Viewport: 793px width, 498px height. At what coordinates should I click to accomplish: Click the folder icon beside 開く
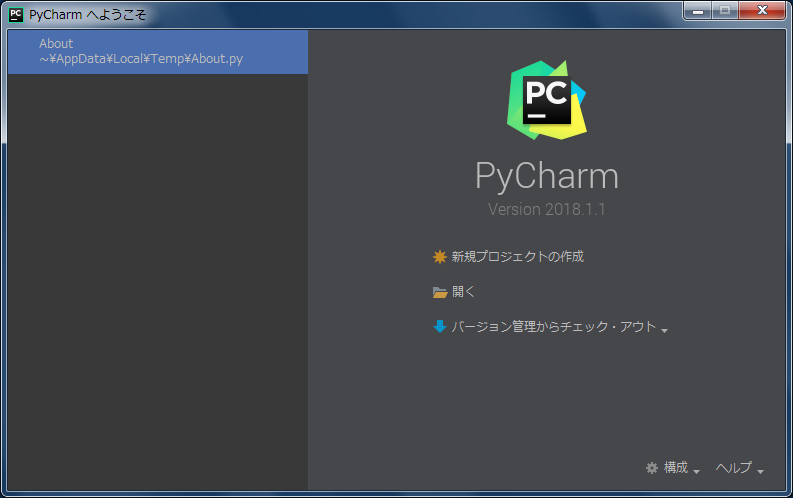[440, 292]
